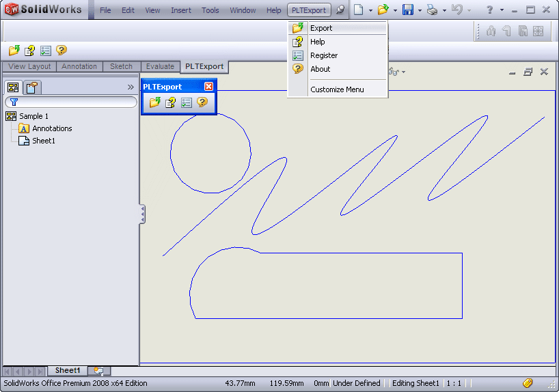Jump to last sheet with tab arrow
Image resolution: width=559 pixels, height=392 pixels.
click(40, 372)
